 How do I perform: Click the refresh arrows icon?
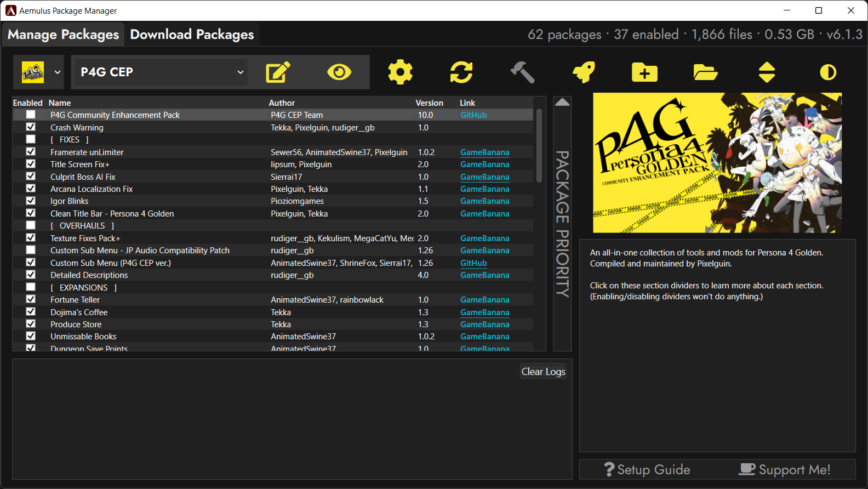pyautogui.click(x=461, y=72)
